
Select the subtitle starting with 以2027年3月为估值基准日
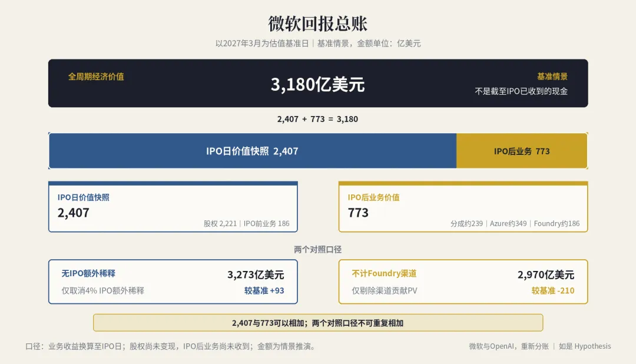tap(317, 44)
